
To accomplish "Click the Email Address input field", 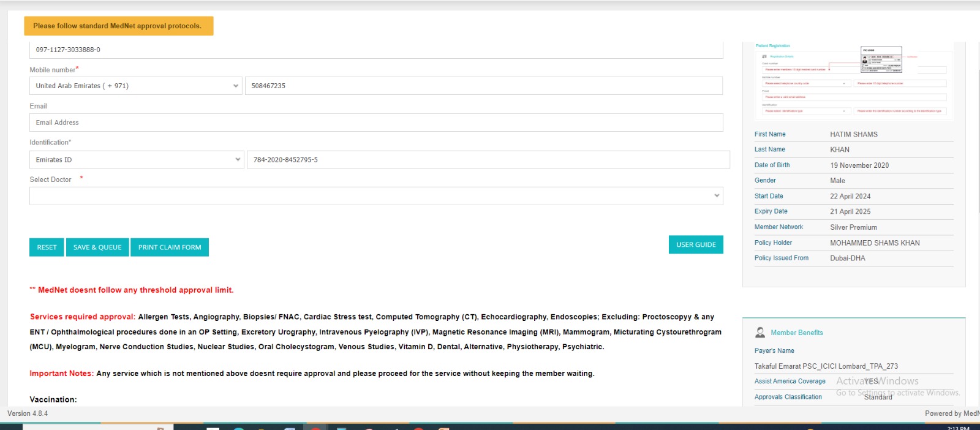I will [376, 123].
